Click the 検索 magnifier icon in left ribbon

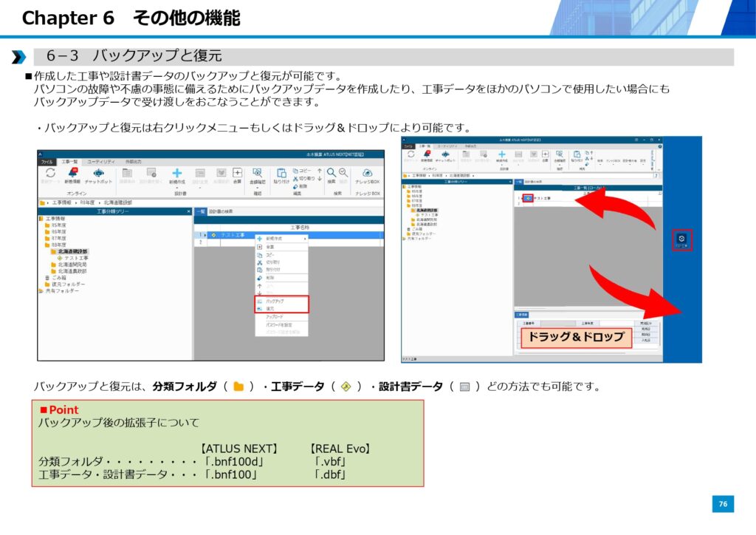tap(331, 172)
